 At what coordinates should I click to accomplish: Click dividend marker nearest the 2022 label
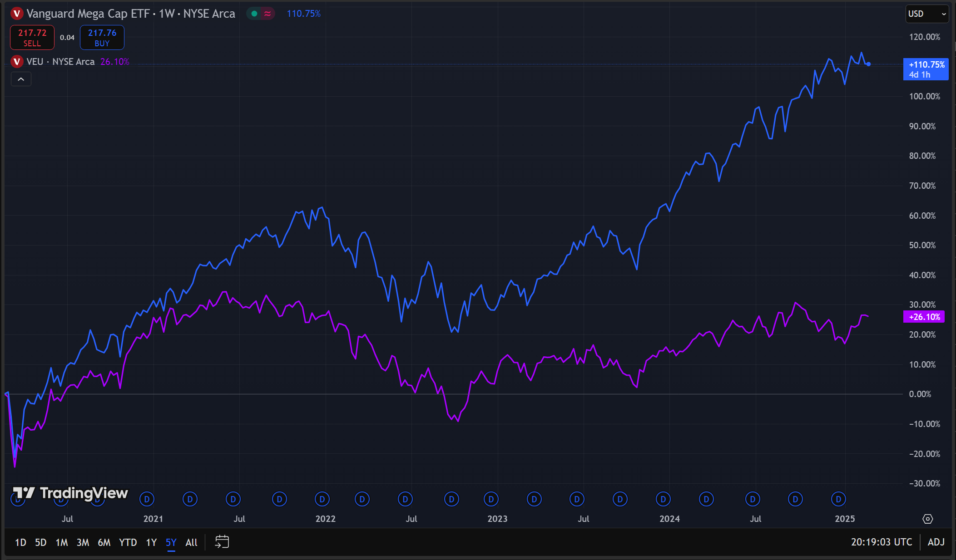(322, 499)
